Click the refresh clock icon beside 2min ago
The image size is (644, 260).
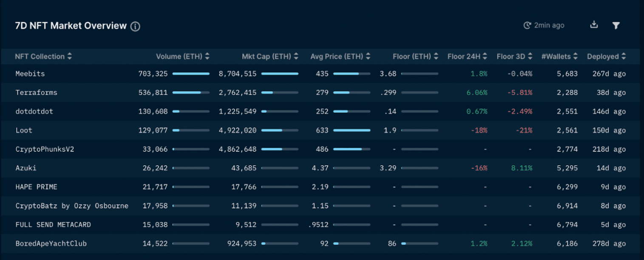(x=527, y=25)
